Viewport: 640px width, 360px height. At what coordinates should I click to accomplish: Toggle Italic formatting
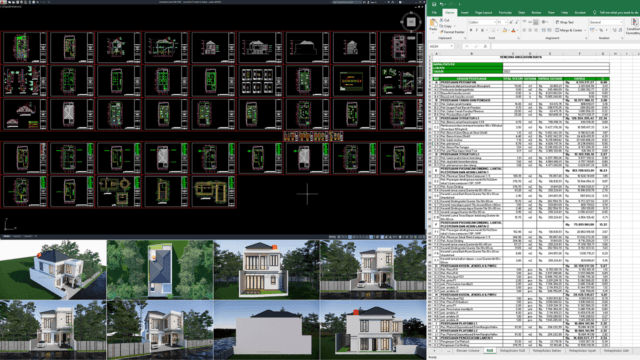(x=477, y=30)
